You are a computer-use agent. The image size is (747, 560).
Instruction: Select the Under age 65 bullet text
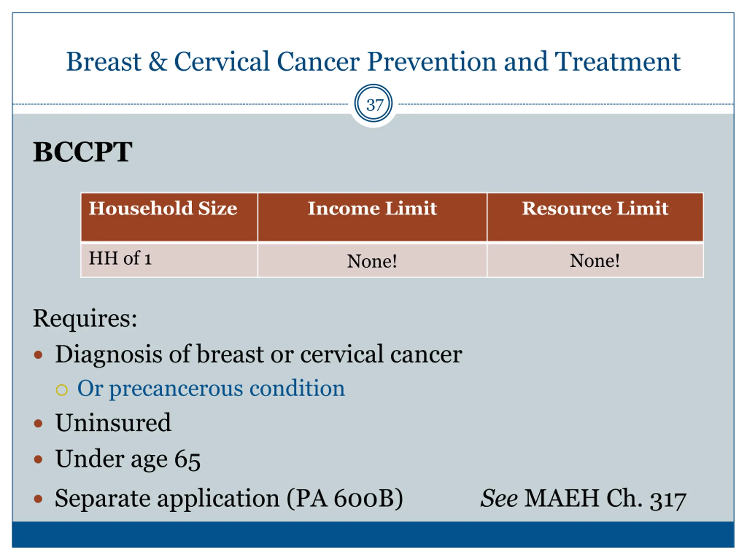click(128, 459)
